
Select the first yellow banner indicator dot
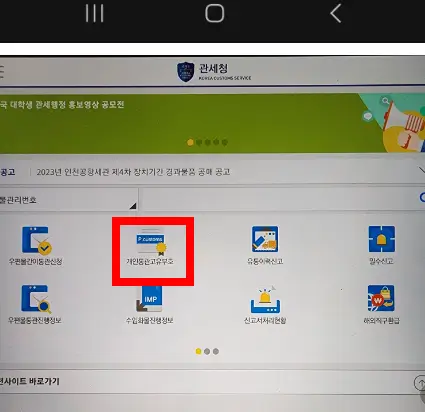pyautogui.click(x=190, y=143)
